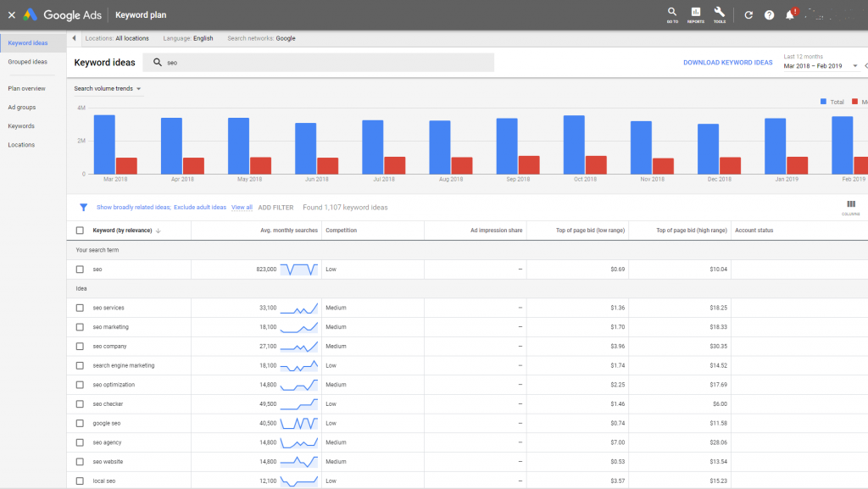
Task: Open the Reports icon in header
Action: coord(696,14)
